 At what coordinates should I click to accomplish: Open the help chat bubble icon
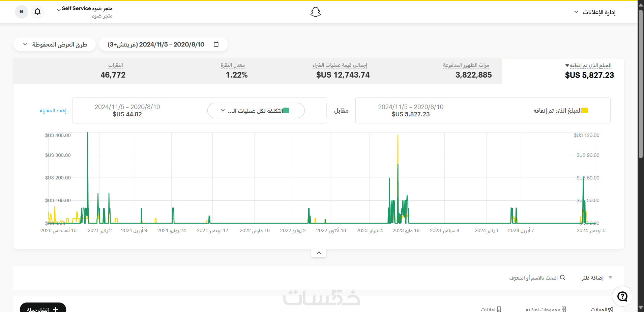click(622, 296)
